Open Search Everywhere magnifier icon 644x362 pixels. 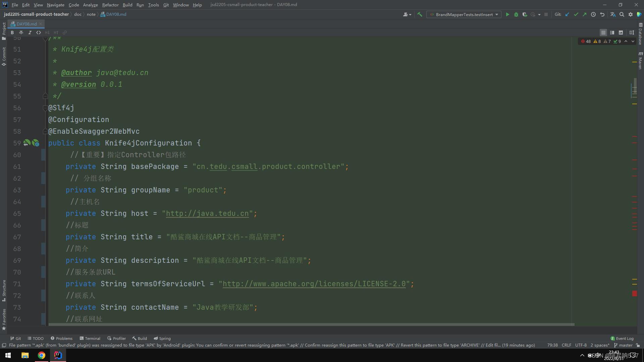622,14
